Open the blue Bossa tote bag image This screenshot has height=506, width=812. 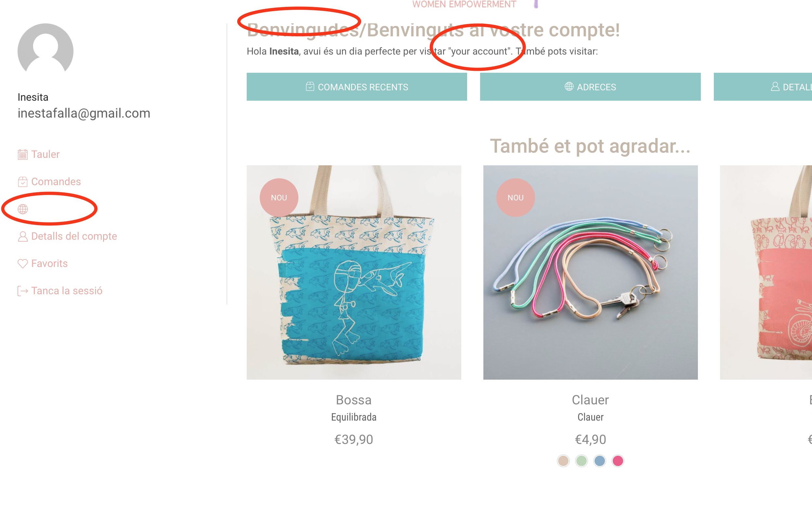tap(354, 272)
